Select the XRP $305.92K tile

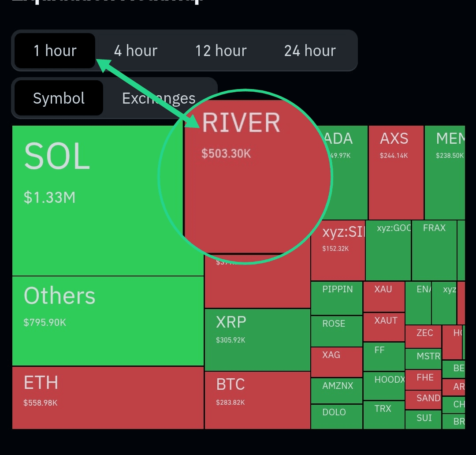pyautogui.click(x=257, y=339)
